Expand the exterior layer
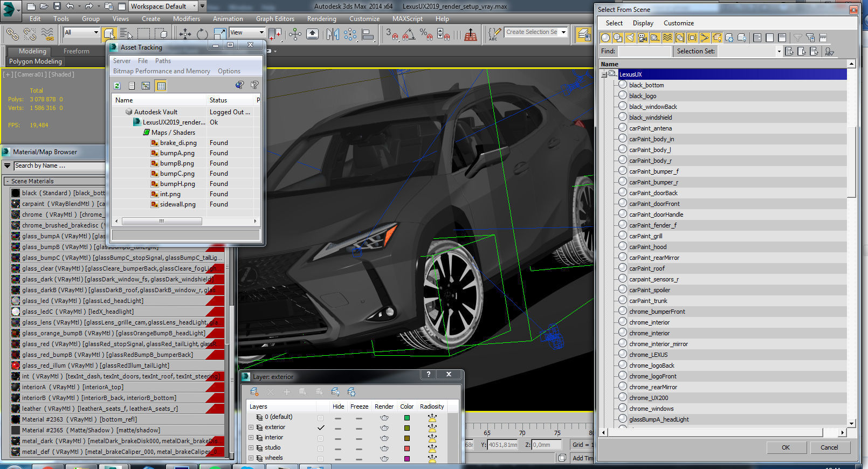Viewport: 868px width, 469px height. point(251,427)
